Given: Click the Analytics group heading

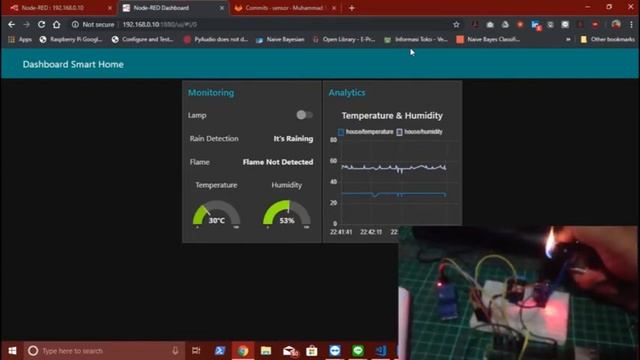Looking at the screenshot, I should [347, 93].
